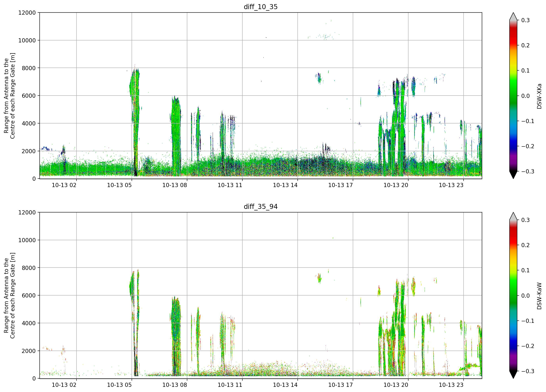Screen dimensions: 546x392
Task: Click '10-13 08' x-tick under diff_10_35
Action: (175, 185)
